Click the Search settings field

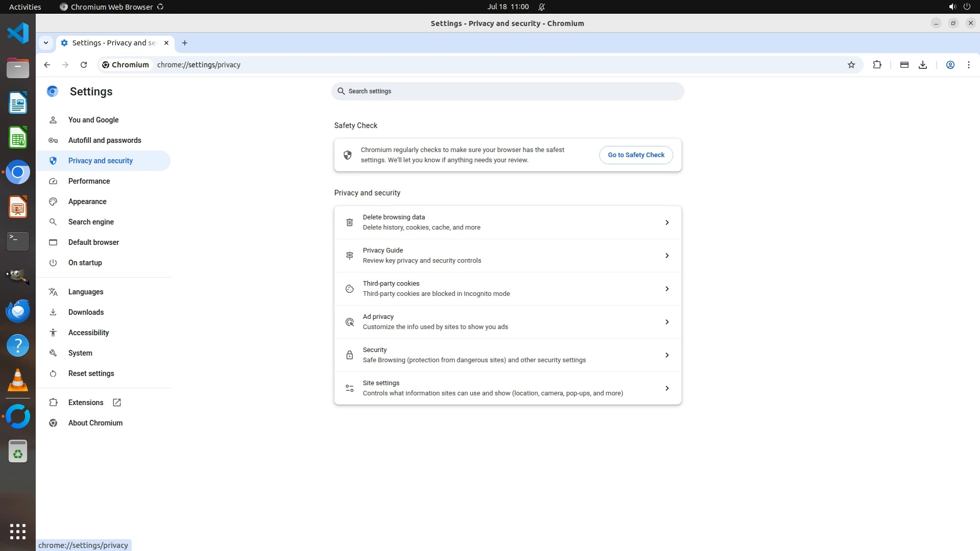(x=507, y=91)
